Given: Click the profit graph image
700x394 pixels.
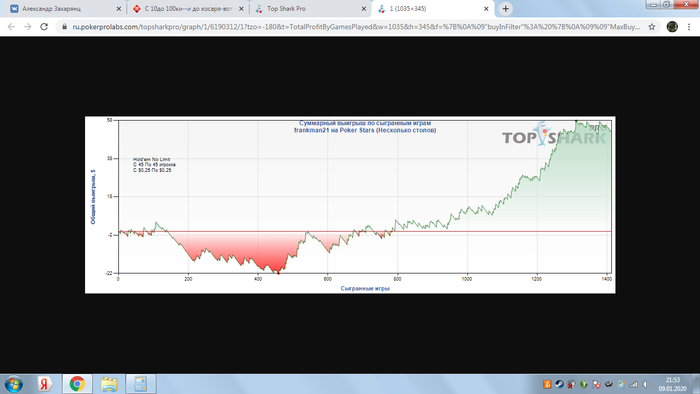Looking at the screenshot, I should (x=350, y=205).
